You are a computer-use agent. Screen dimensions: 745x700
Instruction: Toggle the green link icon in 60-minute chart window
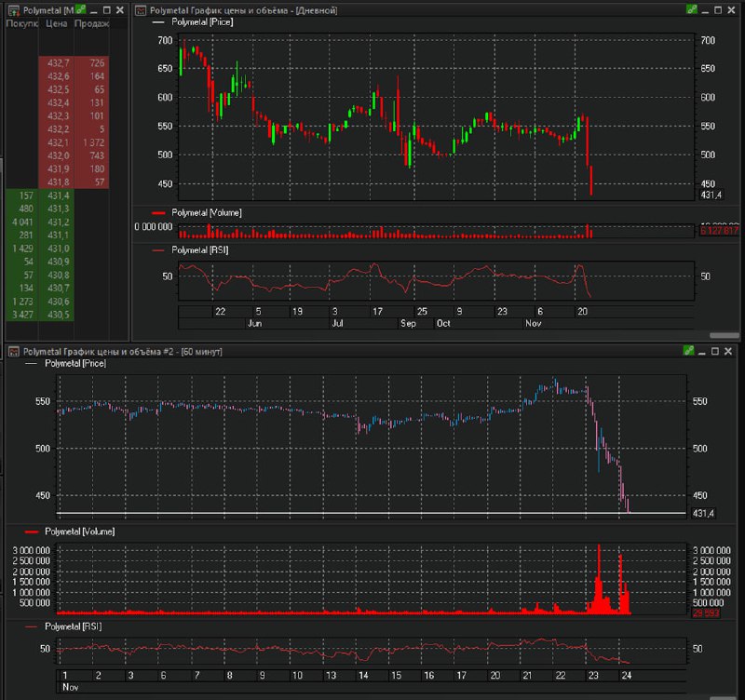(x=688, y=351)
